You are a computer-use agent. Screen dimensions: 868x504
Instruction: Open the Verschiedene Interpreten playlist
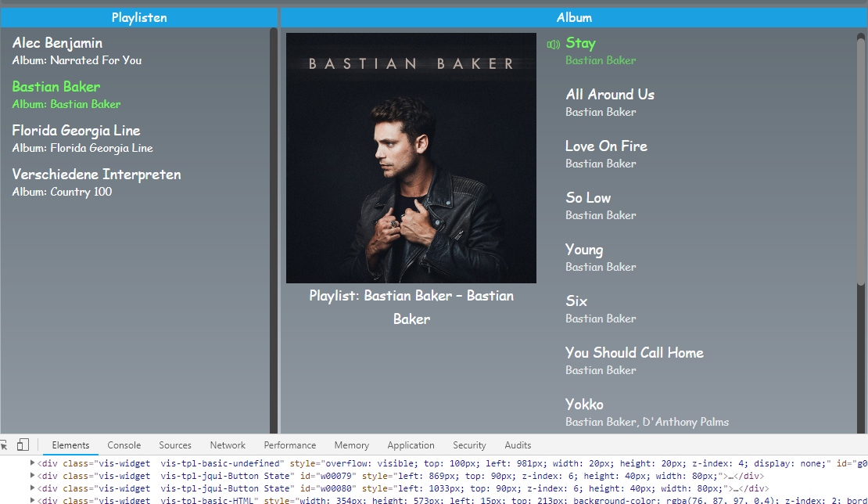tap(96, 174)
